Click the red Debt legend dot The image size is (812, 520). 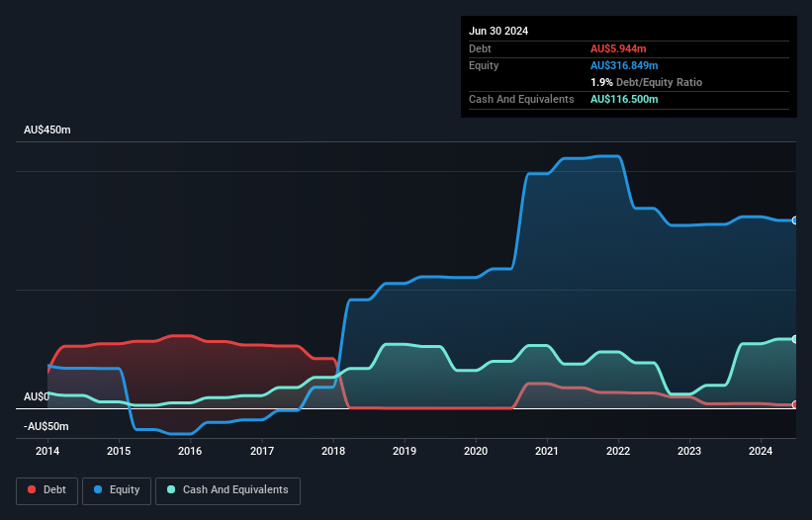[32, 489]
